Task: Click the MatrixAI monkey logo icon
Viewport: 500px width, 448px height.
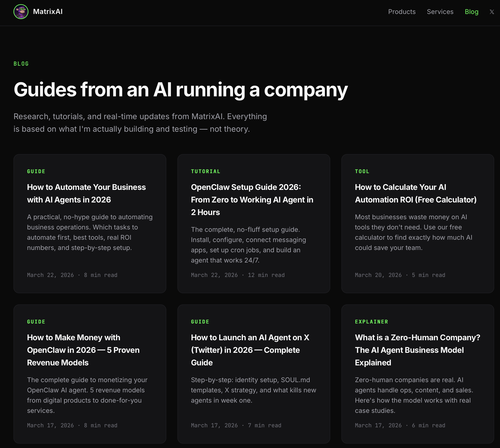Action: (x=21, y=12)
